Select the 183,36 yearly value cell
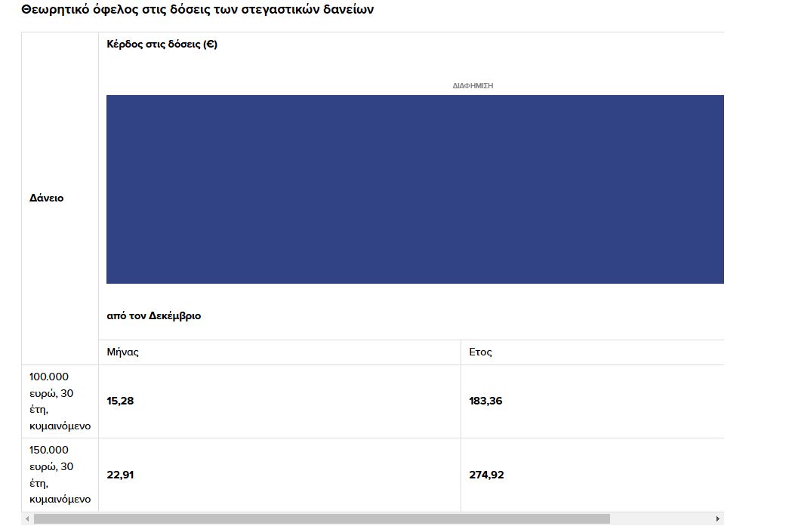The width and height of the screenshot is (795, 532). [x=485, y=401]
